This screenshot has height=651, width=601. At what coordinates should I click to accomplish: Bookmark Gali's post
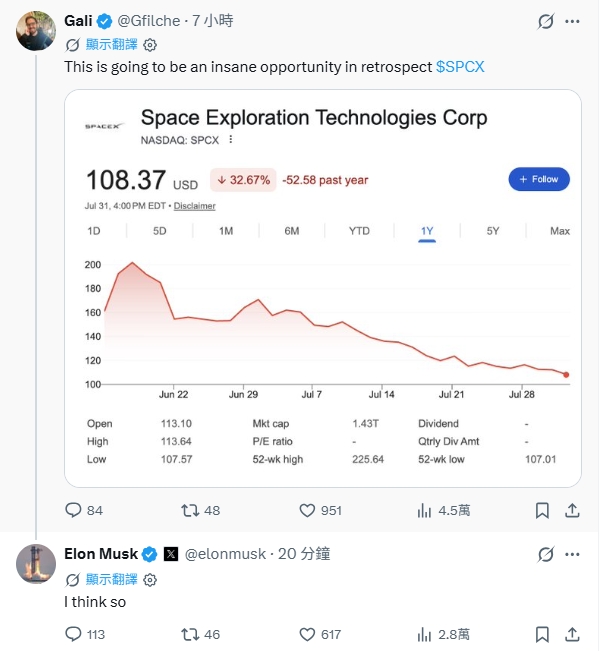[542, 510]
